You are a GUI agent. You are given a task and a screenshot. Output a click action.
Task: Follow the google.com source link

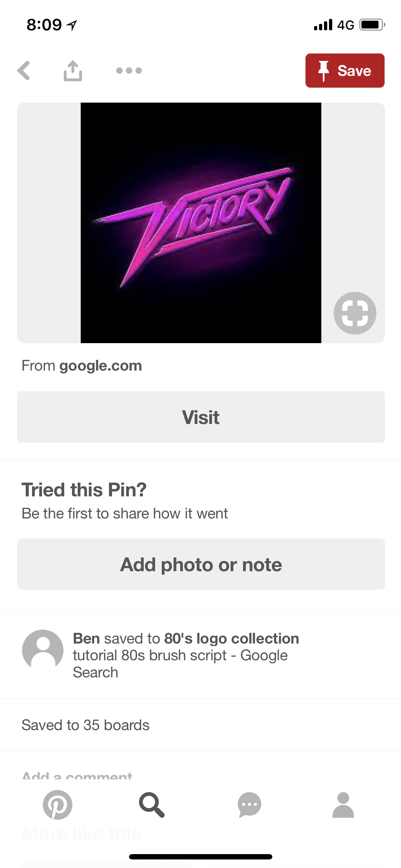(x=101, y=366)
